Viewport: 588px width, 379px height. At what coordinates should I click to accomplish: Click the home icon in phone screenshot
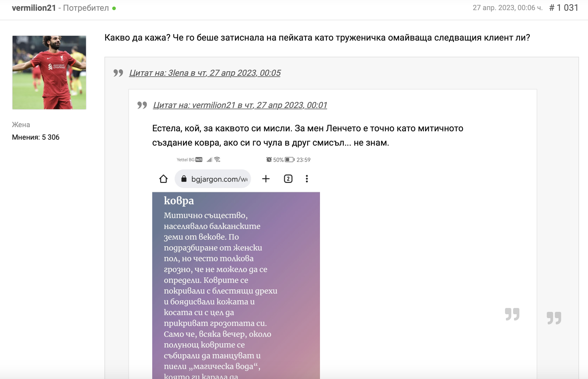pyautogui.click(x=163, y=179)
